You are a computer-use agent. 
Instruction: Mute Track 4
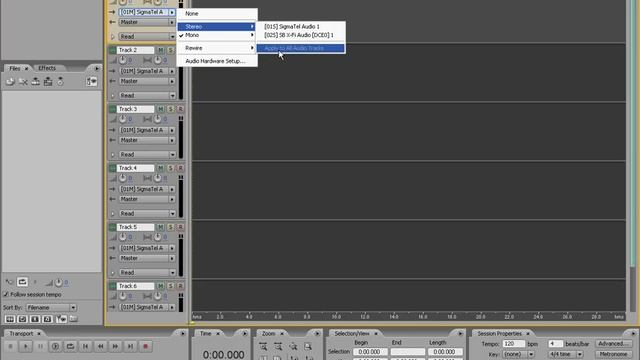click(160, 168)
